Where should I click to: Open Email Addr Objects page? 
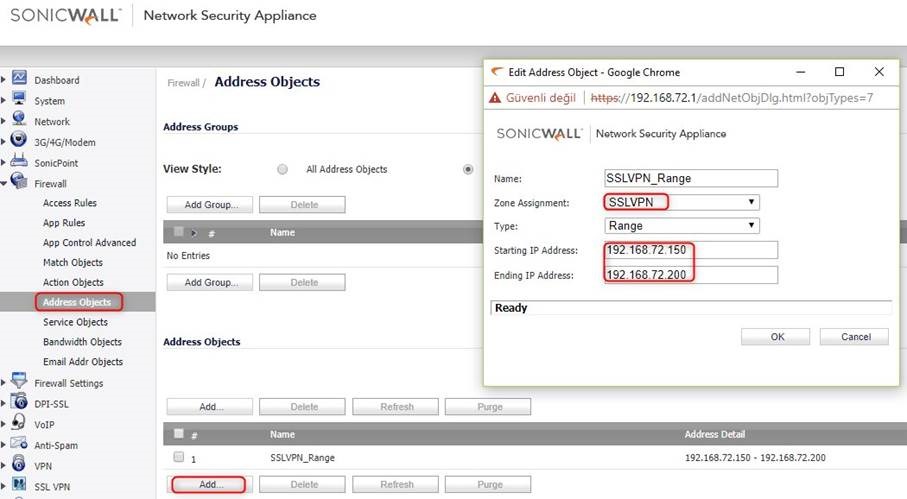83,362
